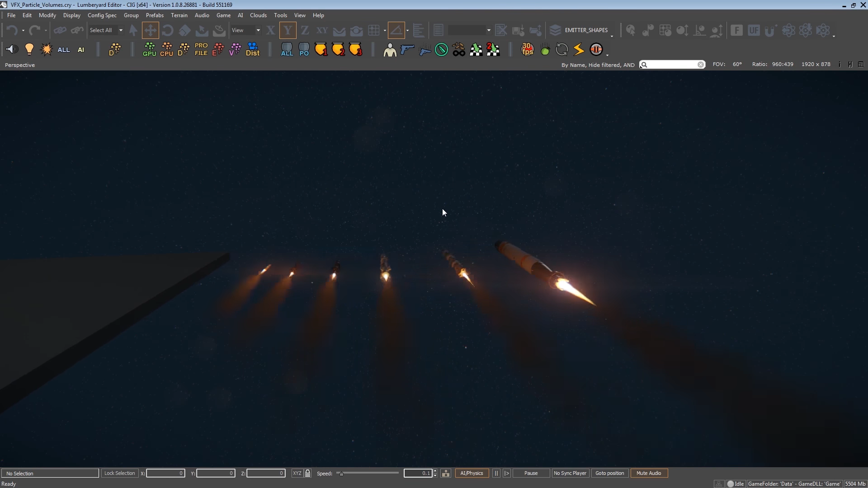Open the Clouds menu

258,15
